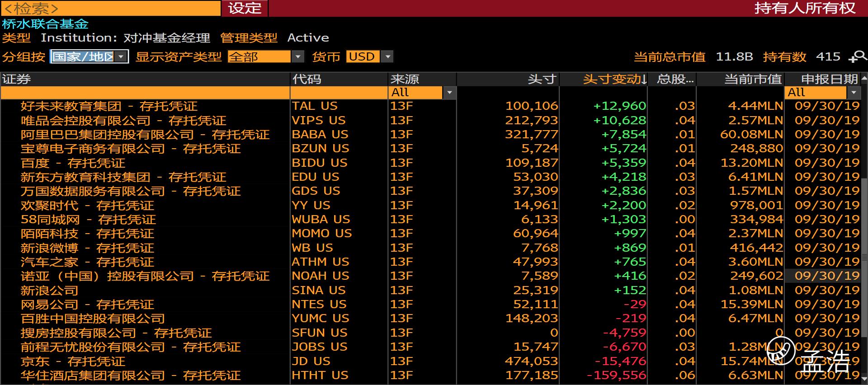Click the YY US ticker code

coord(311,205)
